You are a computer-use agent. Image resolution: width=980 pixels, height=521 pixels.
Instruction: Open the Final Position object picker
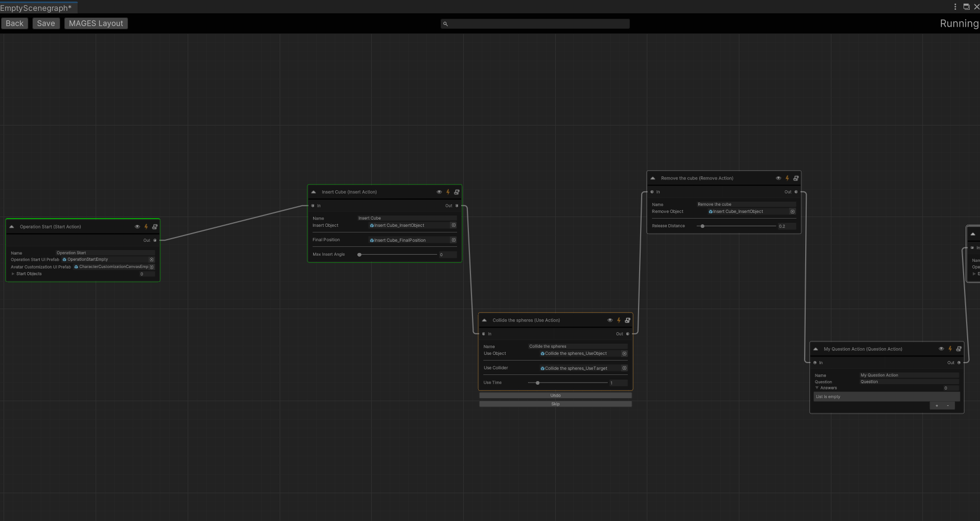(453, 240)
